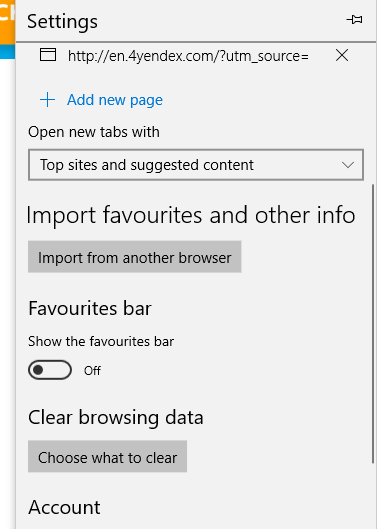The height and width of the screenshot is (529, 377).
Task: Open the 'Open new tabs with' dropdown
Action: pyautogui.click(x=196, y=165)
